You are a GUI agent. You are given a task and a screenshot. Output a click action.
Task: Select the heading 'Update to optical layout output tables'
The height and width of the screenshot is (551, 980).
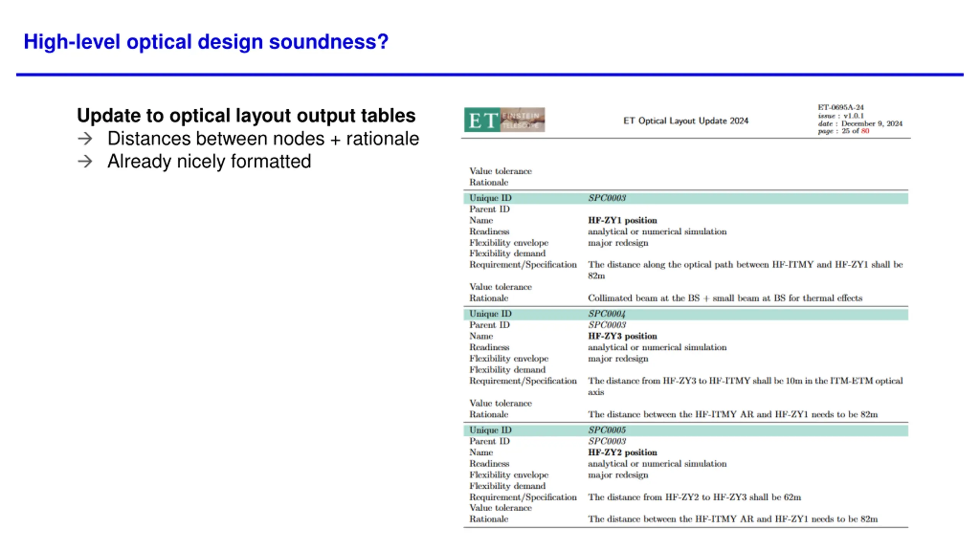pyautogui.click(x=246, y=116)
